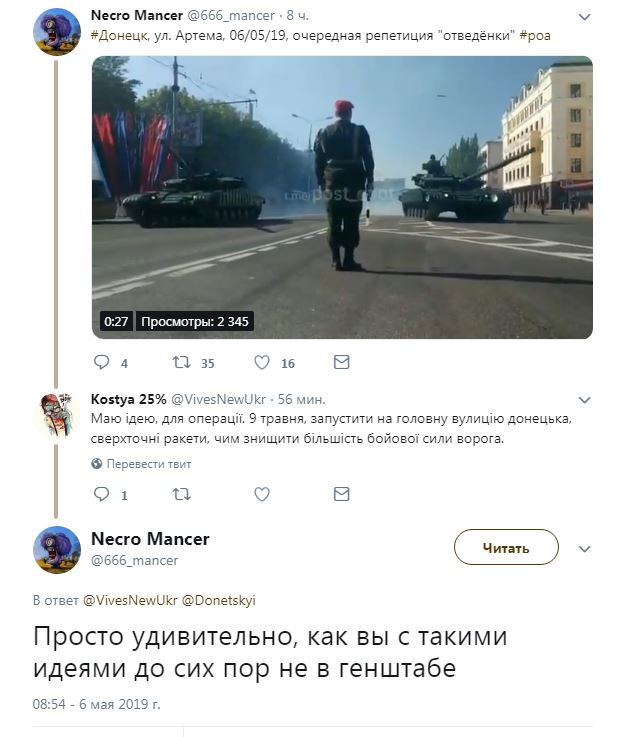Retweet Kostya 25%'s tweet
627x737 pixels.
coord(181,494)
